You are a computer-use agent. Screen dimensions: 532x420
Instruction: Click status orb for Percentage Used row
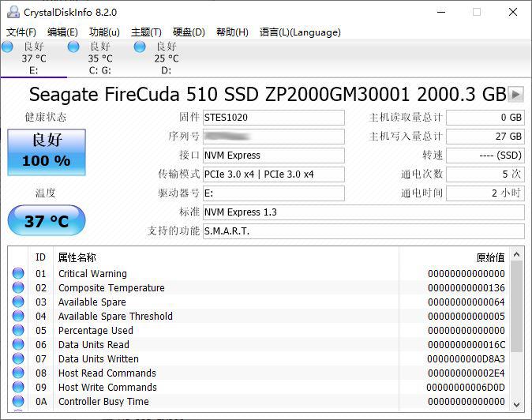tap(18, 330)
